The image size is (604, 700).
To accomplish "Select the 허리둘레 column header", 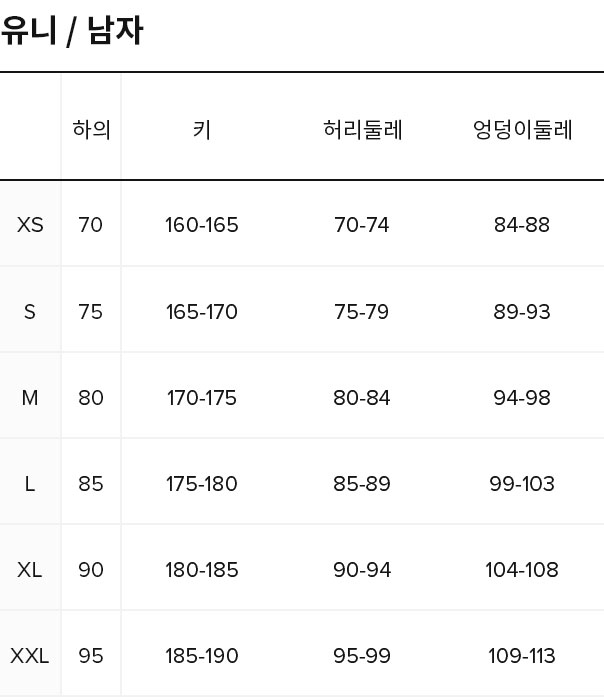I will 362,130.
